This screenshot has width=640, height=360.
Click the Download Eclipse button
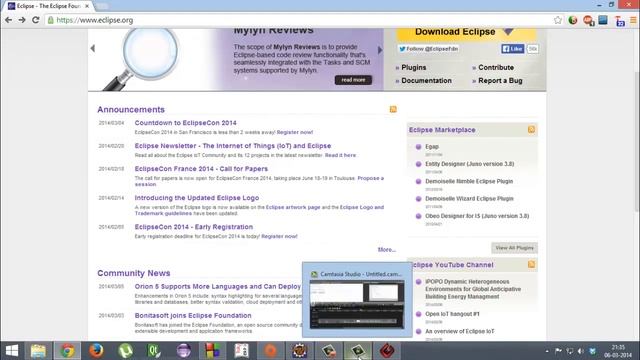click(465, 33)
